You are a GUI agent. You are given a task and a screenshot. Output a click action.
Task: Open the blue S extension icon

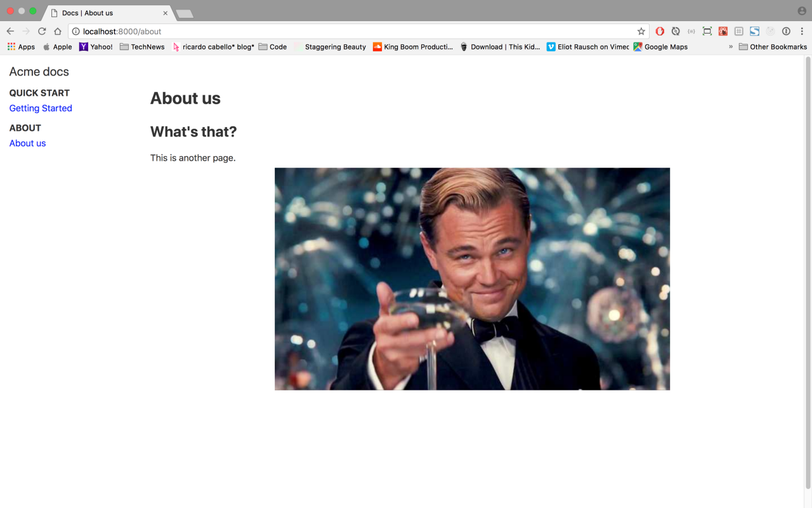pos(754,30)
